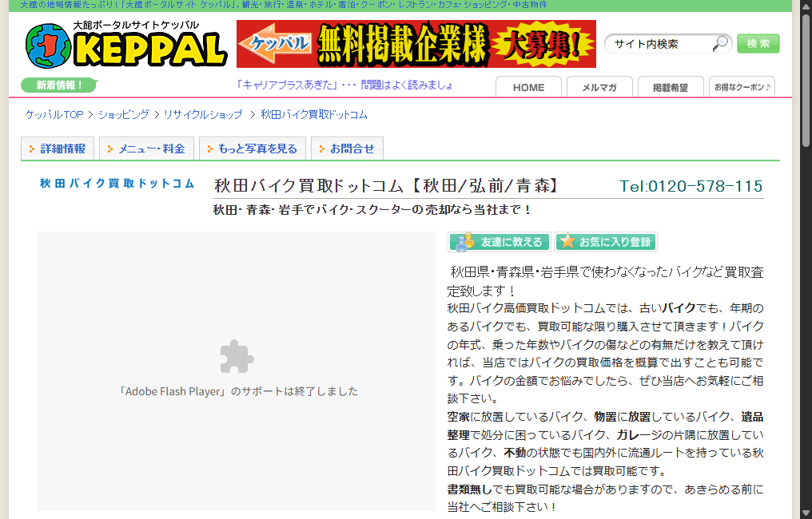This screenshot has width=812, height=519.
Task: Go to ショッピング breadcrumb link
Action: click(123, 114)
